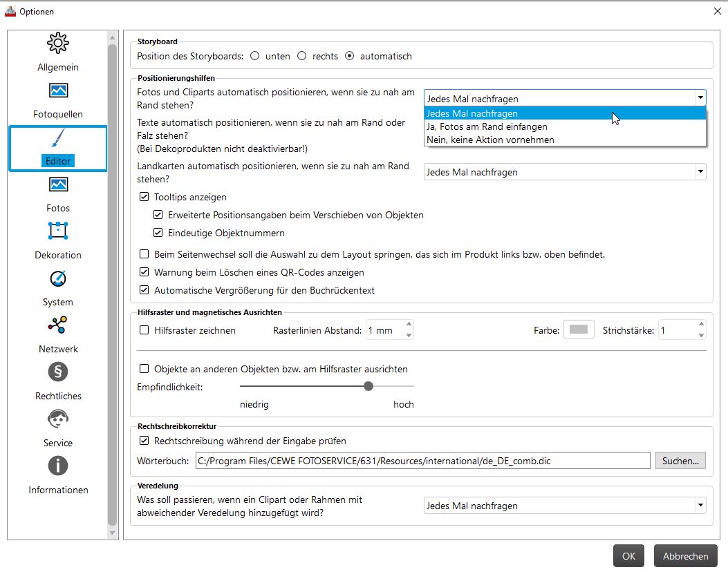Select the Fotoquellen picture icon
This screenshot has width=728, height=572.
[x=58, y=90]
